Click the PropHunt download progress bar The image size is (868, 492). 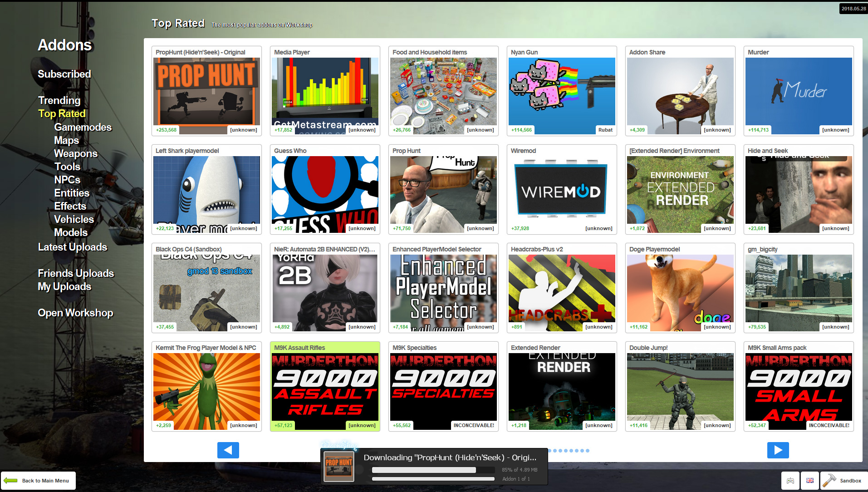pos(433,470)
